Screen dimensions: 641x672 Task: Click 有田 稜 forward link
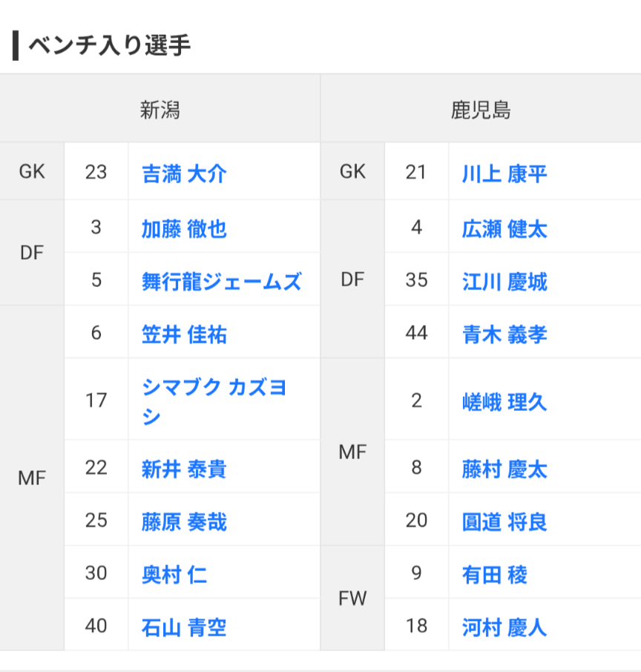tap(494, 574)
